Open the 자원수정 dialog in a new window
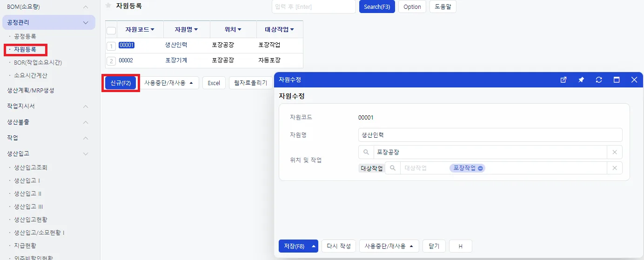This screenshot has width=644, height=260. tap(563, 80)
